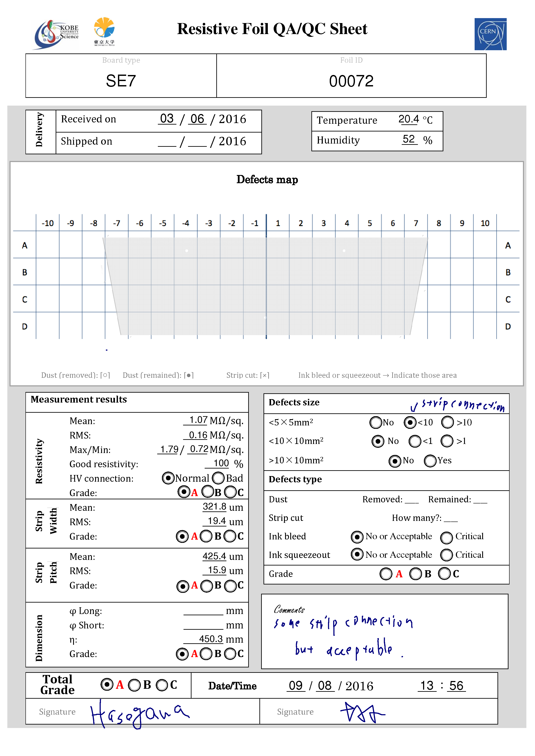Screen dimensions: 535x756
Task: Select Ink squeezeout Critical
Action: tap(446, 555)
